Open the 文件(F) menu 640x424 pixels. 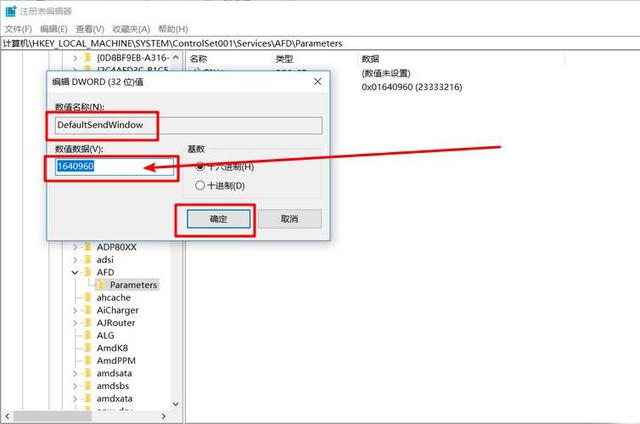click(18, 29)
